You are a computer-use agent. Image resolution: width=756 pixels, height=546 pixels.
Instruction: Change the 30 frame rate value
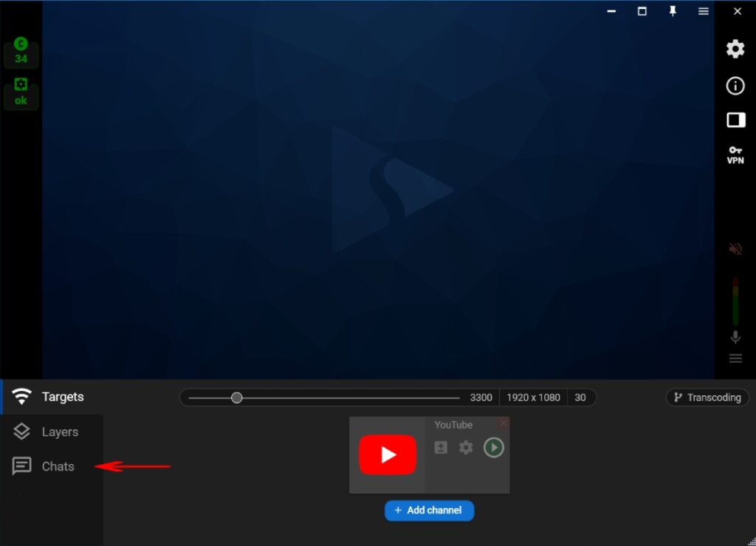coord(580,397)
